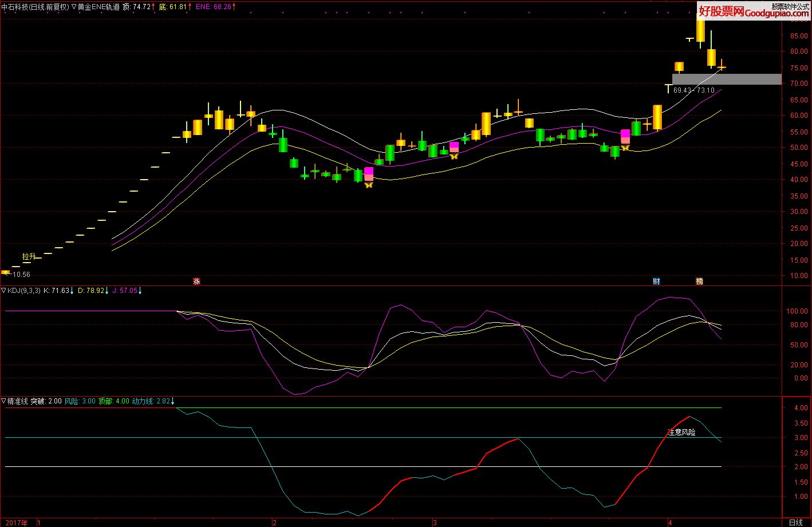Click the month 4 marker on time axis
Image resolution: width=812 pixels, height=527 pixels.
pyautogui.click(x=669, y=522)
